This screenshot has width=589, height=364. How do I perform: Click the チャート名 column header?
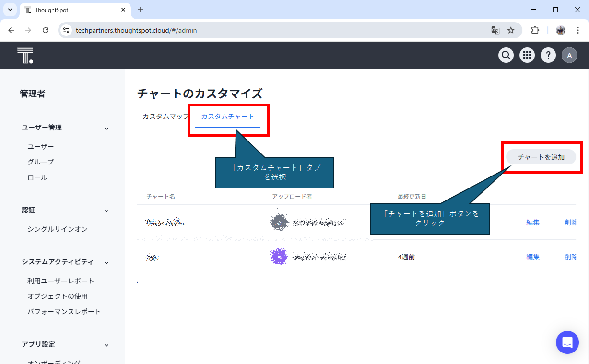click(161, 197)
